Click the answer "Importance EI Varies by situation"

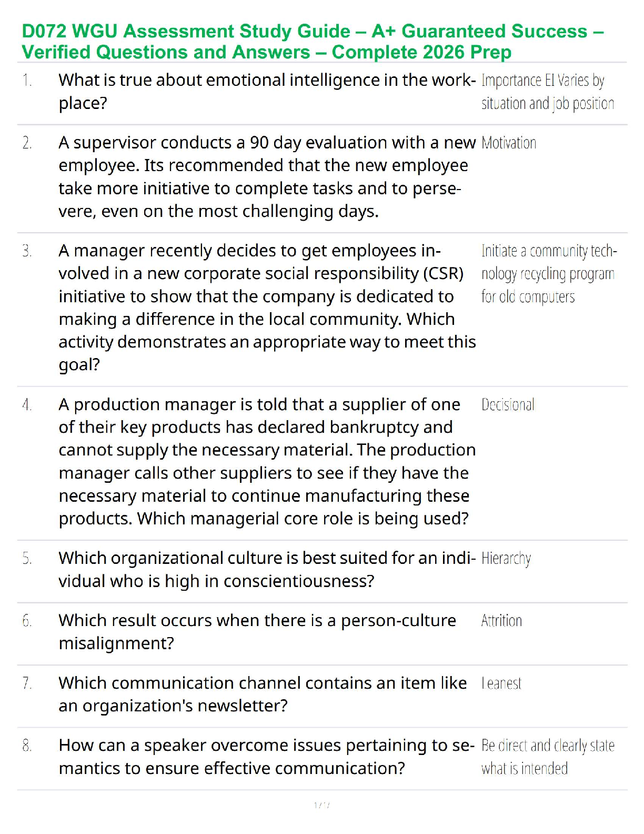547,92
